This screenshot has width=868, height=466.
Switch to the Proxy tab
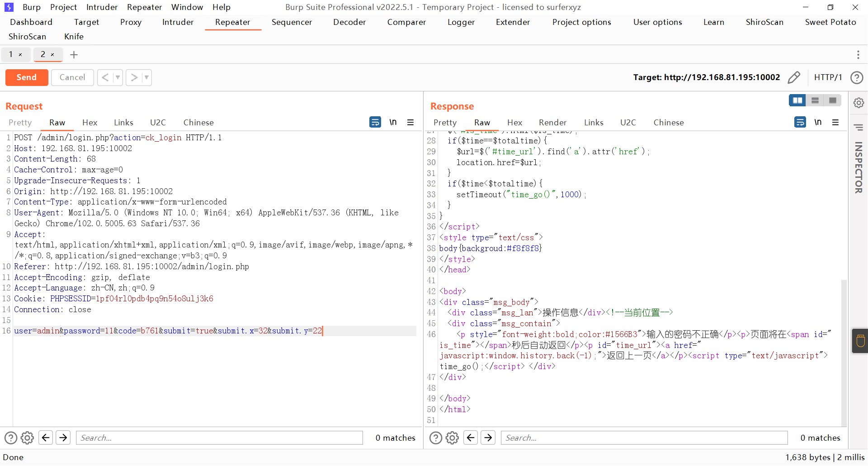(x=131, y=22)
